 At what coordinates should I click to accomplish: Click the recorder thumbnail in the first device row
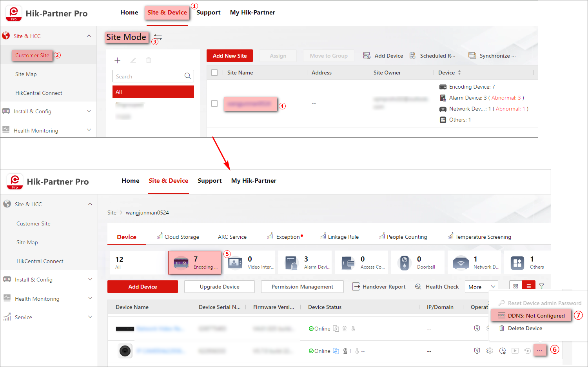pos(125,329)
